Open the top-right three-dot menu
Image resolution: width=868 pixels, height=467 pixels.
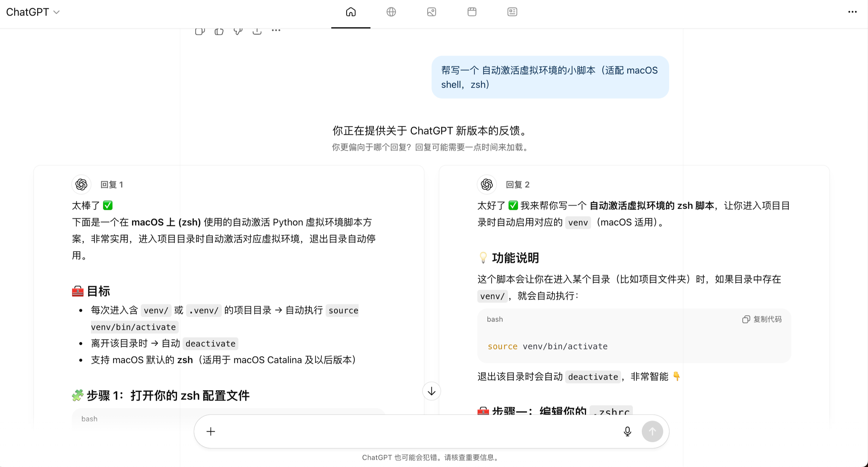pyautogui.click(x=852, y=12)
